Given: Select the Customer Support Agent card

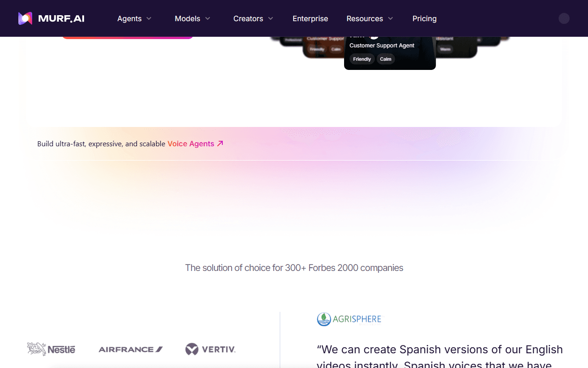Looking at the screenshot, I should pyautogui.click(x=390, y=53).
